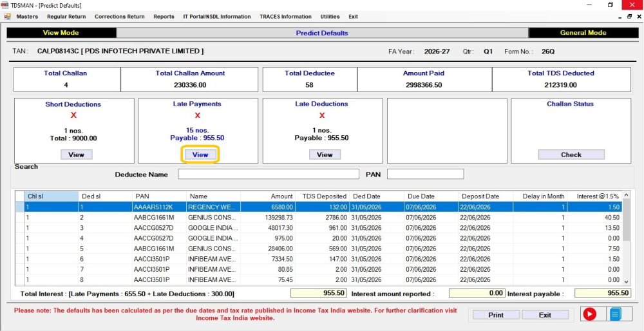View Short Deductions details
This screenshot has height=331, width=644.
click(x=77, y=155)
